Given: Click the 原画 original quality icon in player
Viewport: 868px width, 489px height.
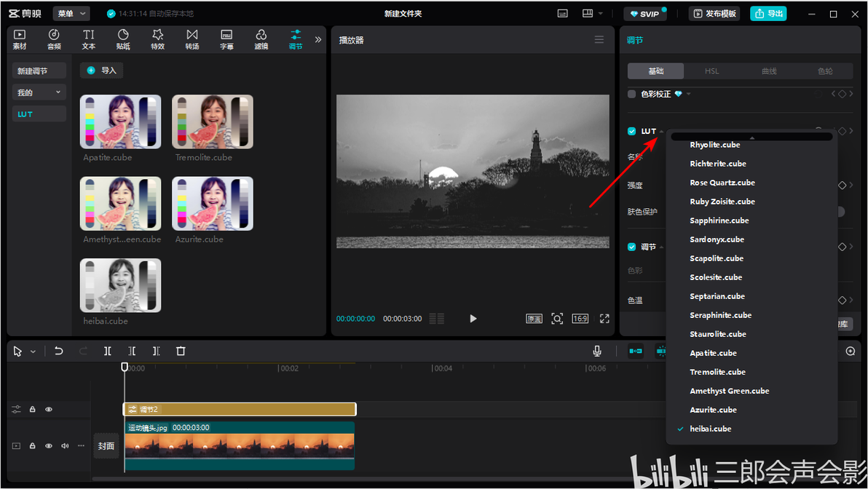Looking at the screenshot, I should pos(534,319).
